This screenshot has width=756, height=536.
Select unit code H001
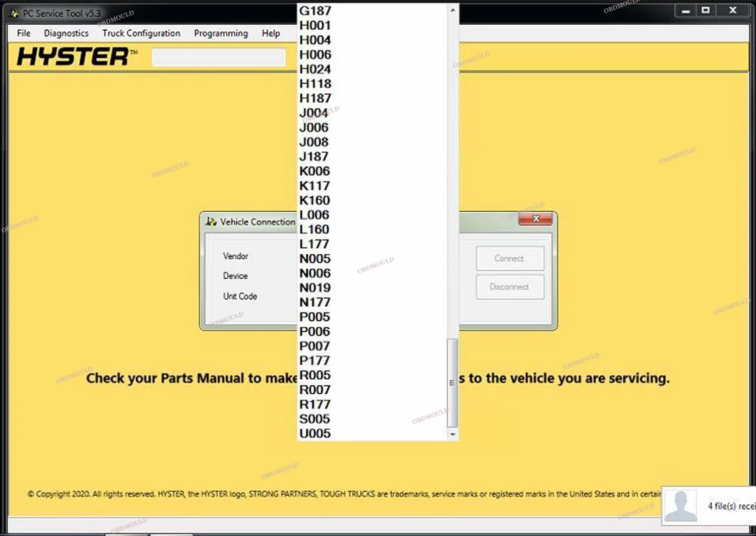pos(372,25)
